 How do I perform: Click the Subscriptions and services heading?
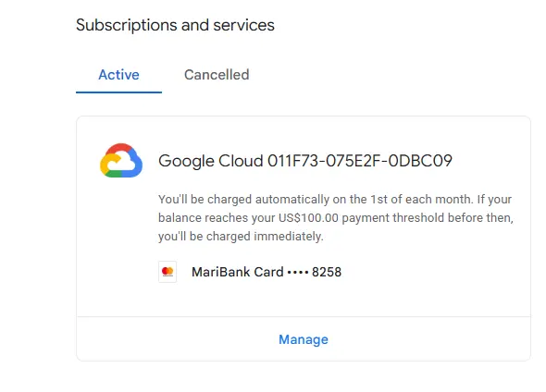point(175,25)
